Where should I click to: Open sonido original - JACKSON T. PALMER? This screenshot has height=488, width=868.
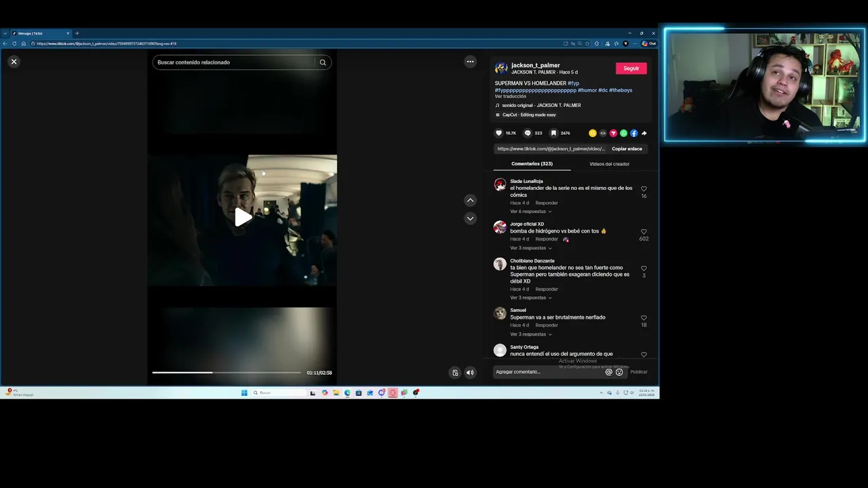coord(541,106)
